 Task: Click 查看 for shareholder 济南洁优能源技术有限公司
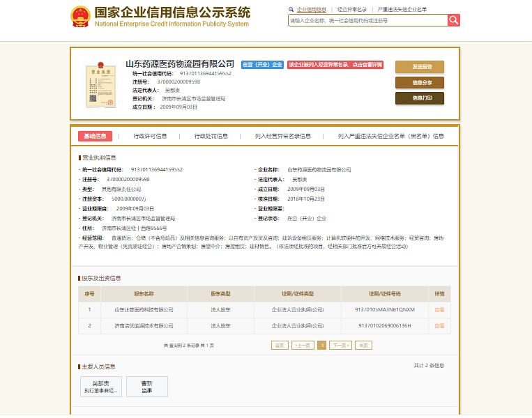click(439, 326)
